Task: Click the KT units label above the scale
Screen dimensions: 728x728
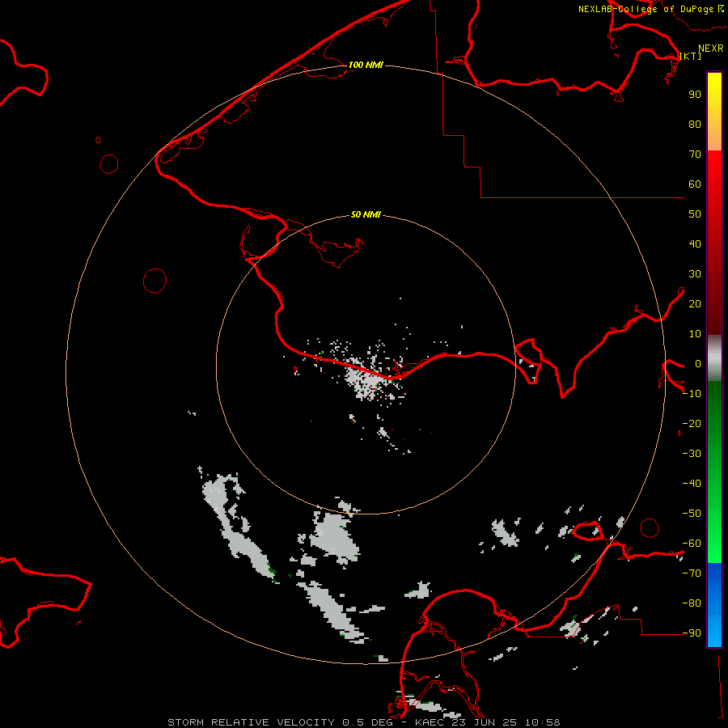Action: click(x=691, y=56)
